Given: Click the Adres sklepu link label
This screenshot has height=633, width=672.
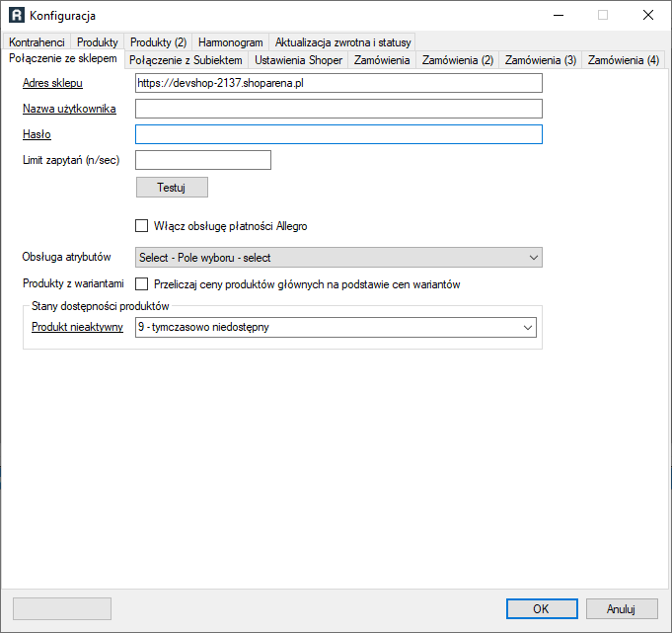Looking at the screenshot, I should point(52,83).
